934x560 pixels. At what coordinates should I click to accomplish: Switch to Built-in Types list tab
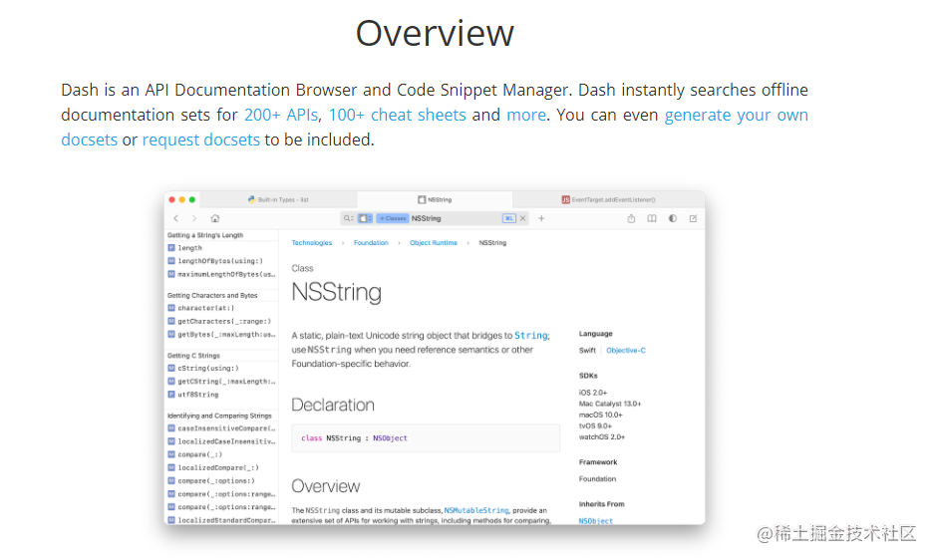[x=278, y=199]
